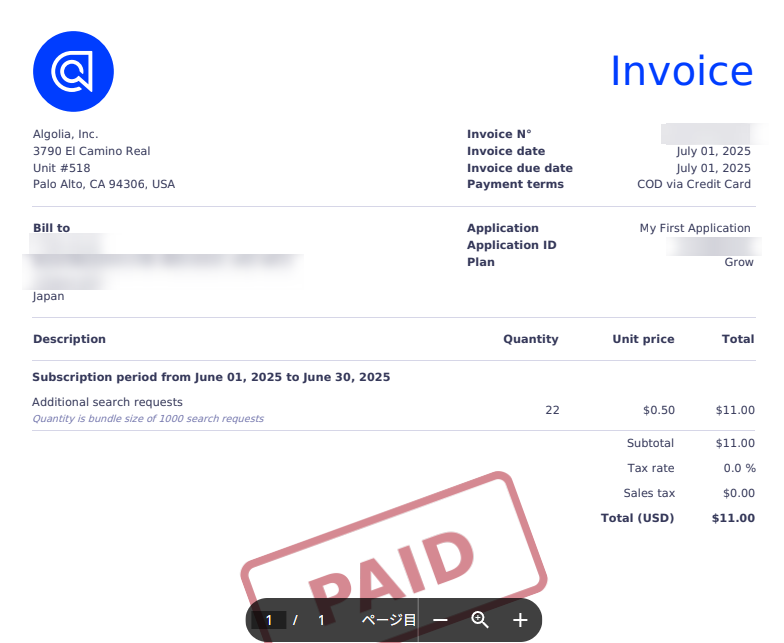Click the 'Palo Alto, CA 94306, USA' address line

103,184
